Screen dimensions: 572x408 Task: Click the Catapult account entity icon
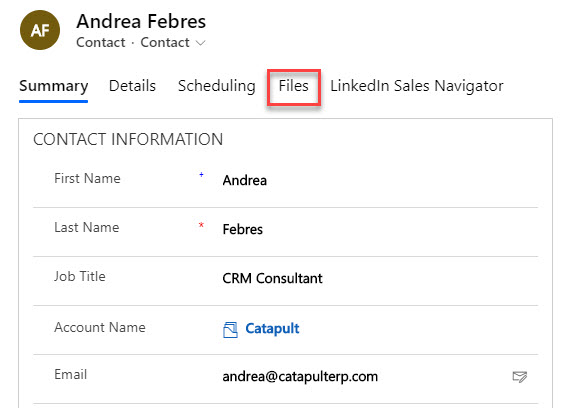point(230,330)
